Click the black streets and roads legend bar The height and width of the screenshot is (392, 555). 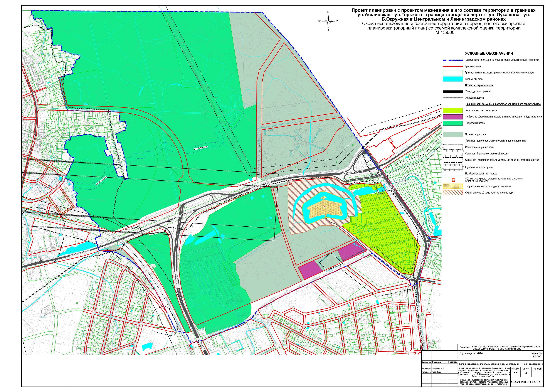pos(453,92)
